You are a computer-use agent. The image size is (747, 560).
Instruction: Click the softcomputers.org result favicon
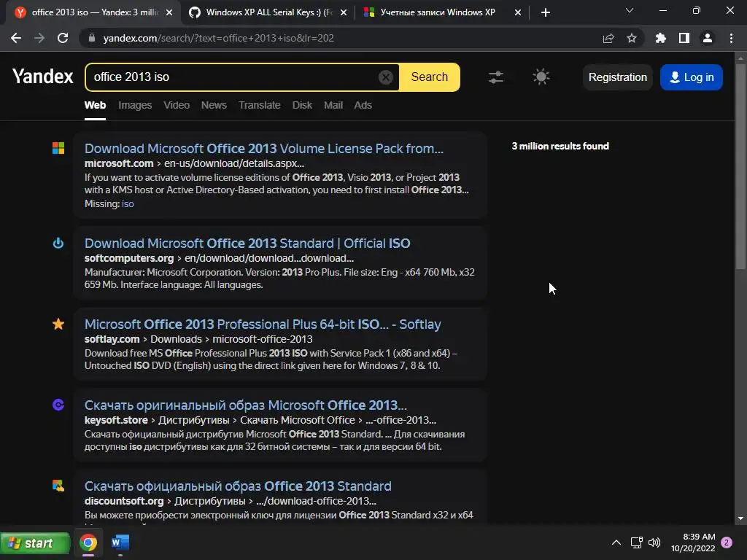(x=58, y=243)
